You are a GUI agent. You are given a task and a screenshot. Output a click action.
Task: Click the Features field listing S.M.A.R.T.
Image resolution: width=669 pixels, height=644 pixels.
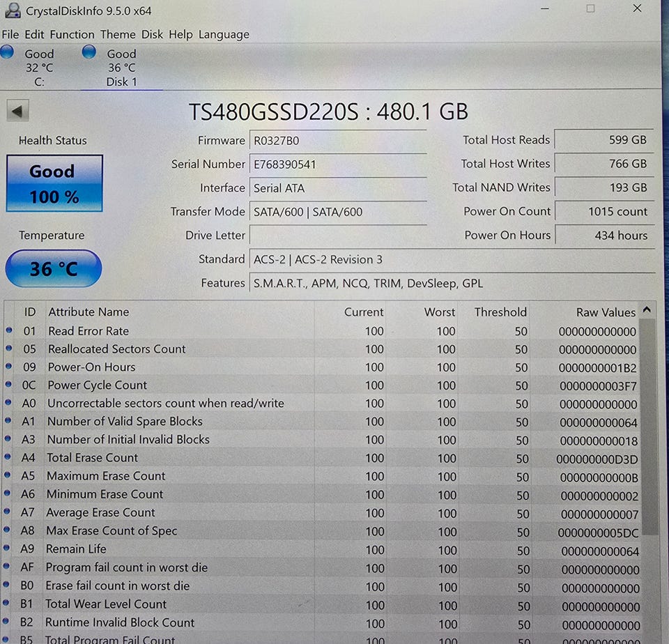click(x=452, y=284)
